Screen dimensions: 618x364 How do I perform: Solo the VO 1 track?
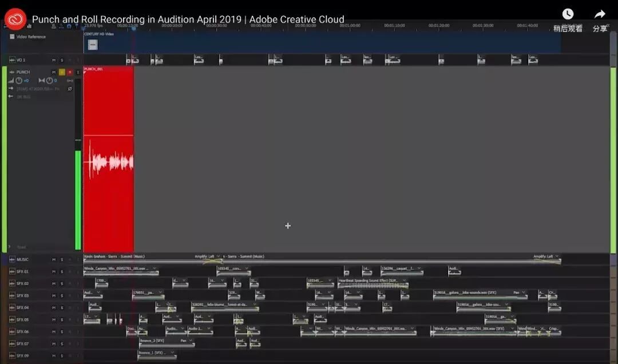point(62,60)
